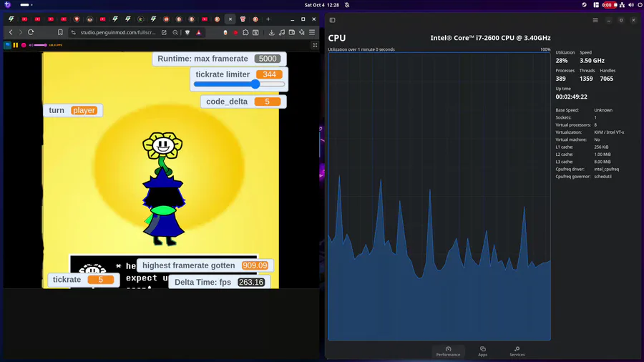Image resolution: width=644 pixels, height=362 pixels.
Task: Click the 'Delta Time: fps' monitor
Action: 220,283
